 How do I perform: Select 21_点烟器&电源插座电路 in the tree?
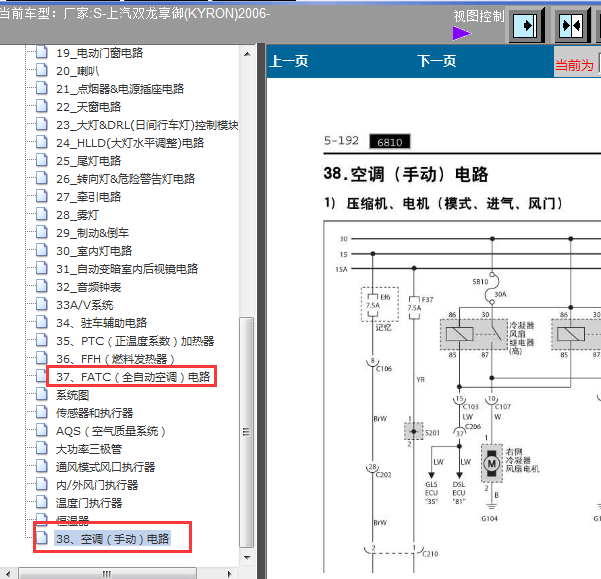[120, 89]
